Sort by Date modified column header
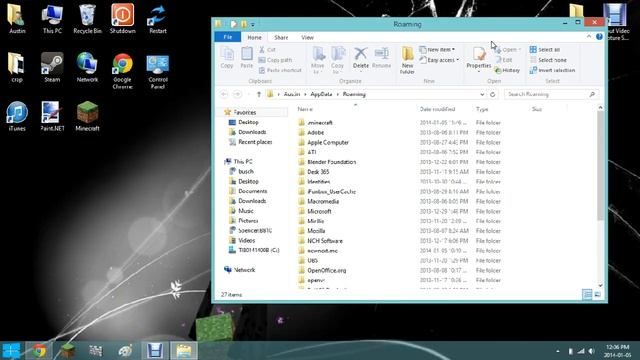The width and height of the screenshot is (640, 360). click(437, 109)
